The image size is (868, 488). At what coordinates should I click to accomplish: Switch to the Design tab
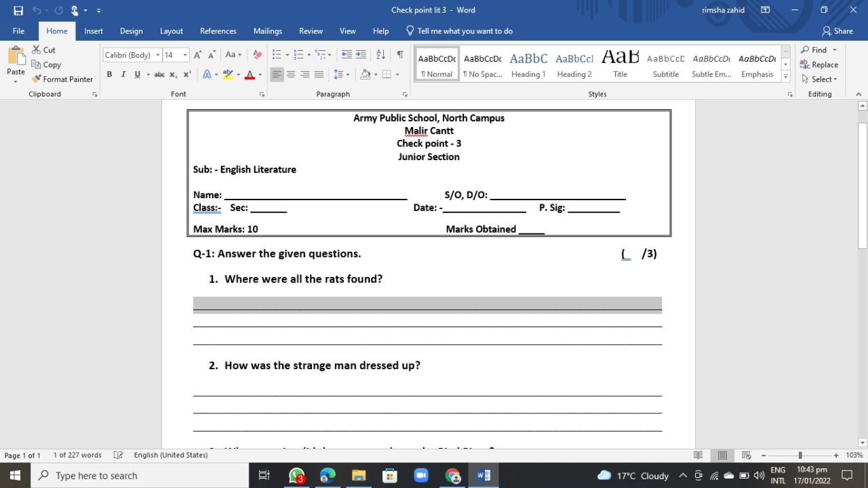[132, 31]
